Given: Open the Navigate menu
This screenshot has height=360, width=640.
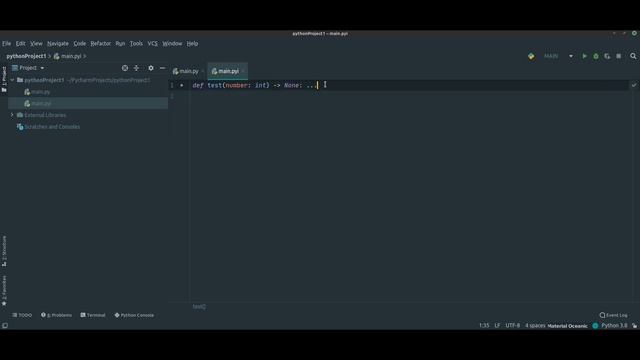Looking at the screenshot, I should point(58,44).
